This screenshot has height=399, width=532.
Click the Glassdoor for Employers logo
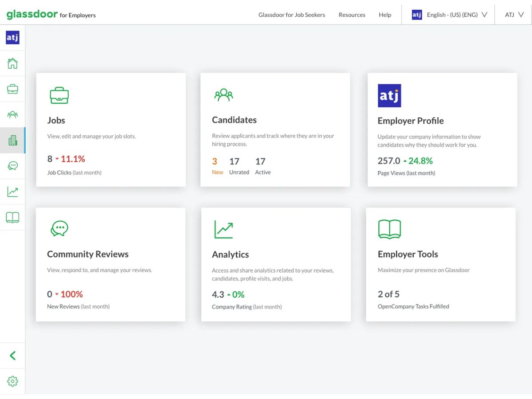[51, 15]
